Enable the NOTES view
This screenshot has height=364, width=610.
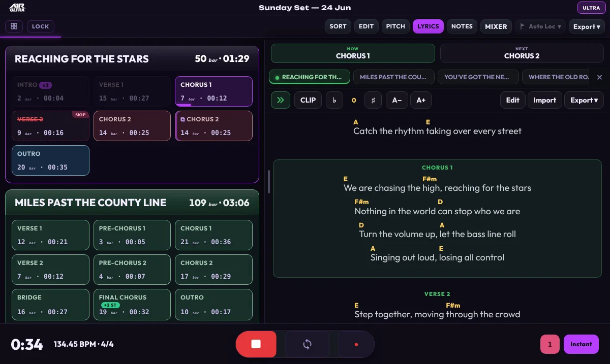462,26
